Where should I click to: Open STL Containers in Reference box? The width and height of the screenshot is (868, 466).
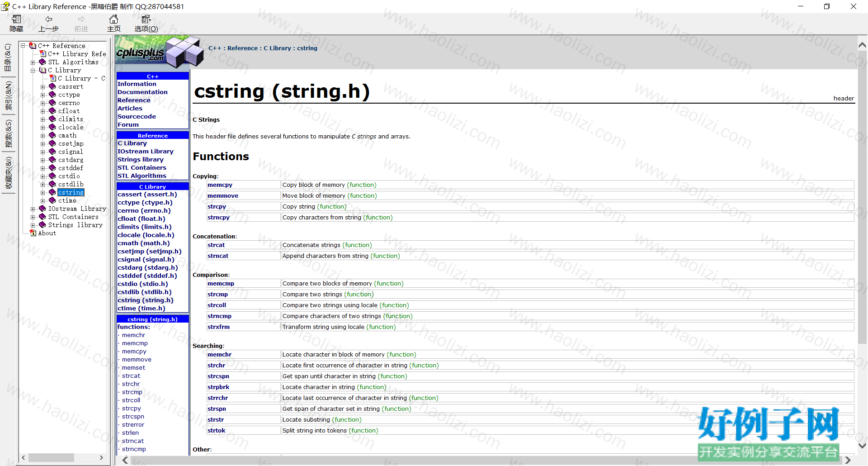(x=142, y=167)
